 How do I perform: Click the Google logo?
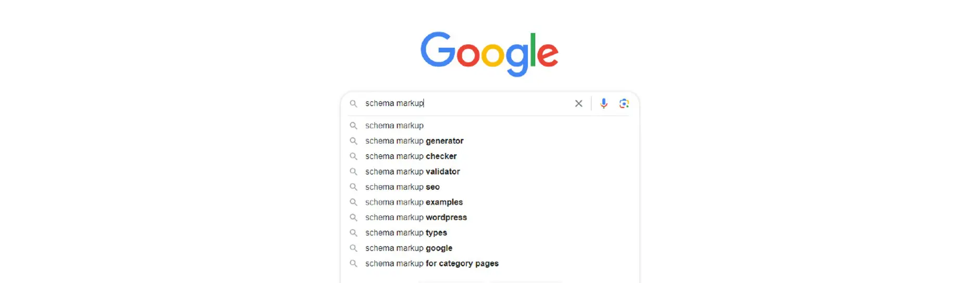click(489, 54)
